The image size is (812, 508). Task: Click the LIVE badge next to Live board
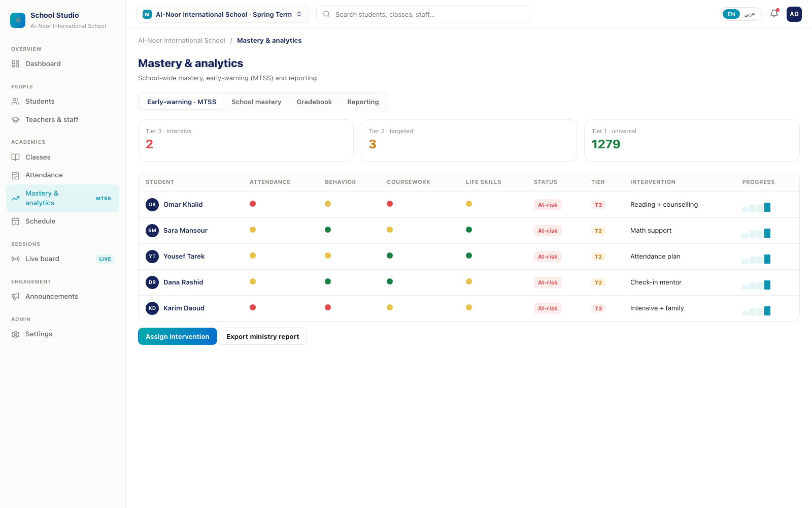tap(105, 259)
